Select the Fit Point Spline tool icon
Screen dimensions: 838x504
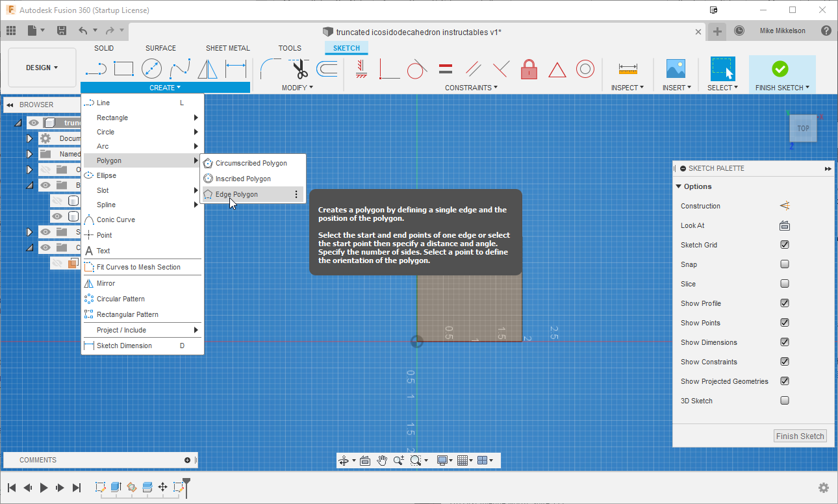[180, 68]
